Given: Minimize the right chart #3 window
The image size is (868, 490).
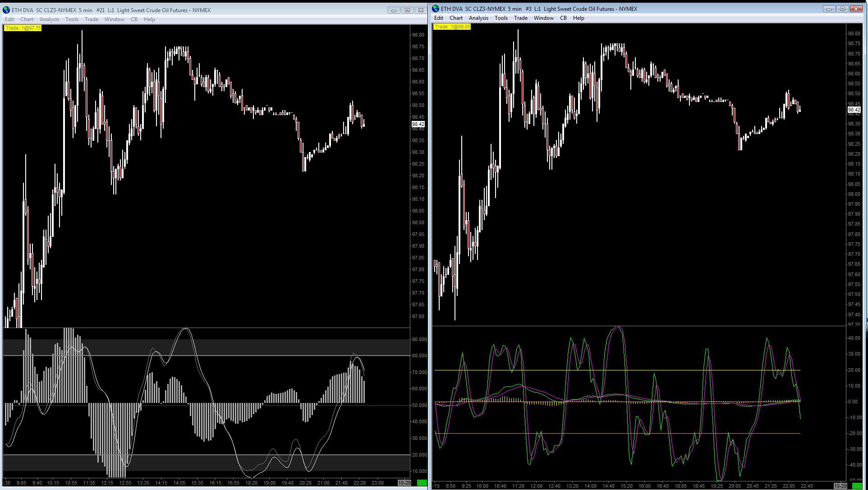Looking at the screenshot, I should [829, 9].
